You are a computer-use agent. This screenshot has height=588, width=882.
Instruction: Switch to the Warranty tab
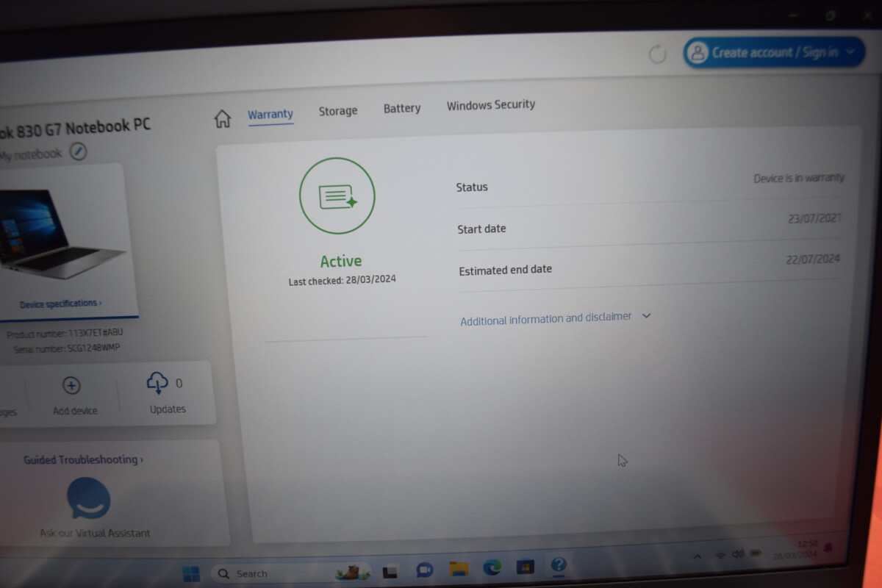coord(270,115)
